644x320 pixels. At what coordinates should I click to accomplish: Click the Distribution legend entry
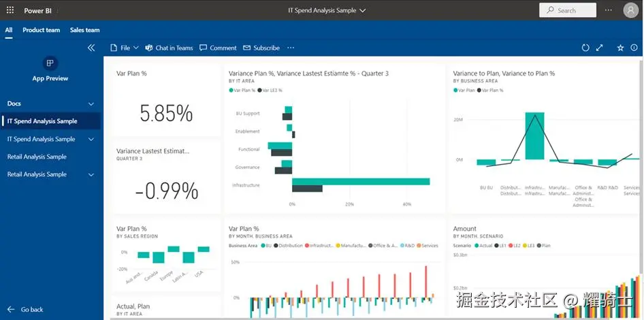point(288,246)
